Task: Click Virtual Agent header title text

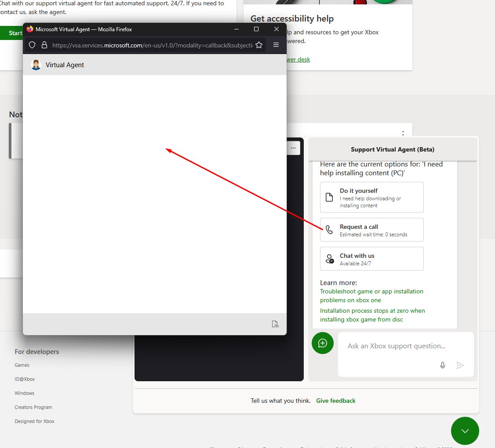Action: click(x=65, y=65)
